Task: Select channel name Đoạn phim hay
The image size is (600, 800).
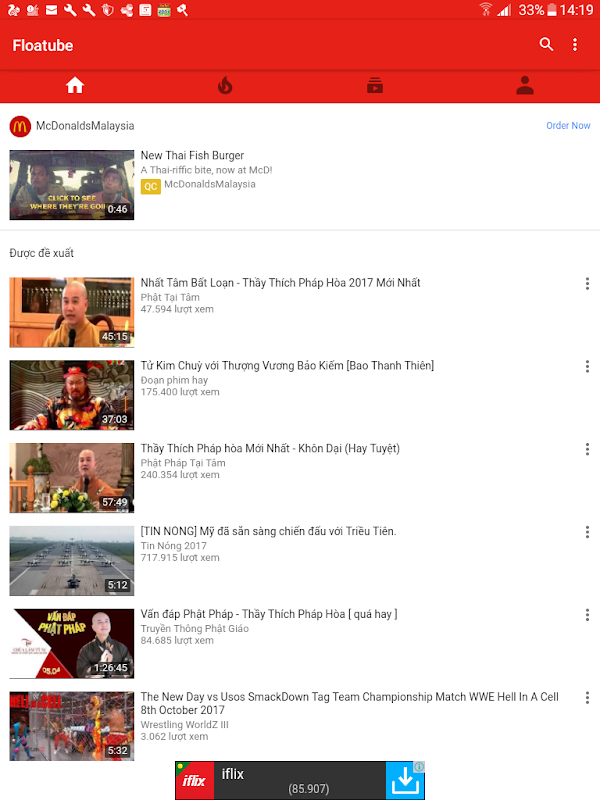Action: [x=174, y=380]
